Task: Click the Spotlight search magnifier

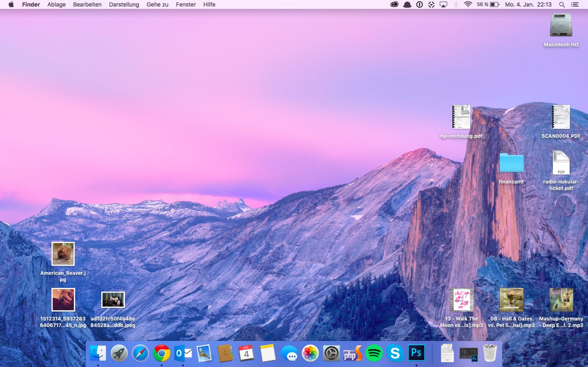Action: coord(562,4)
